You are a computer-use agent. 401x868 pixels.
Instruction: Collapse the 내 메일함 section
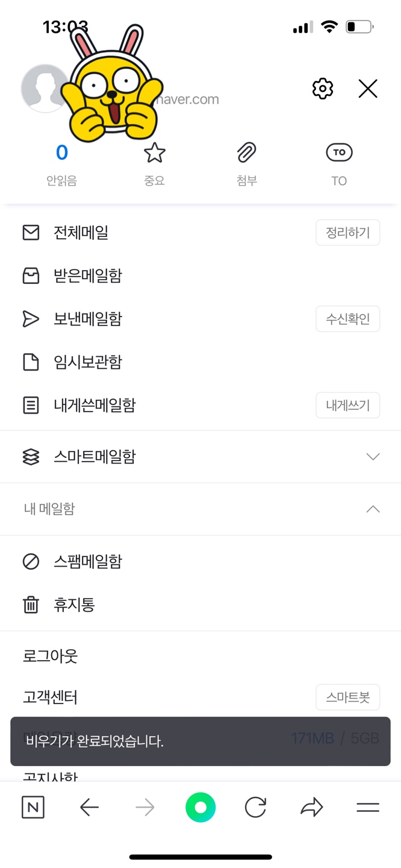373,509
